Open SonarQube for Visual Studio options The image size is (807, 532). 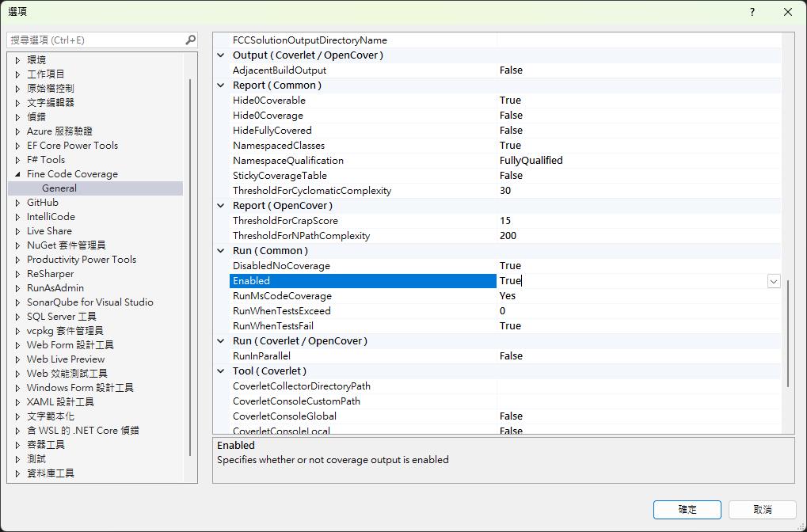(89, 302)
